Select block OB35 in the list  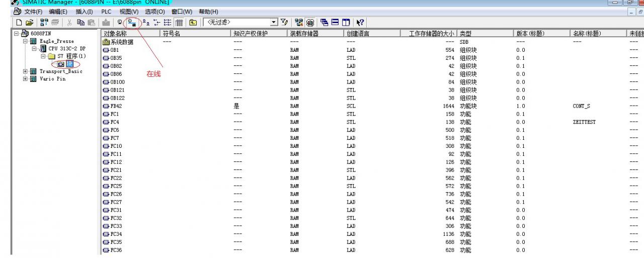(x=113, y=58)
